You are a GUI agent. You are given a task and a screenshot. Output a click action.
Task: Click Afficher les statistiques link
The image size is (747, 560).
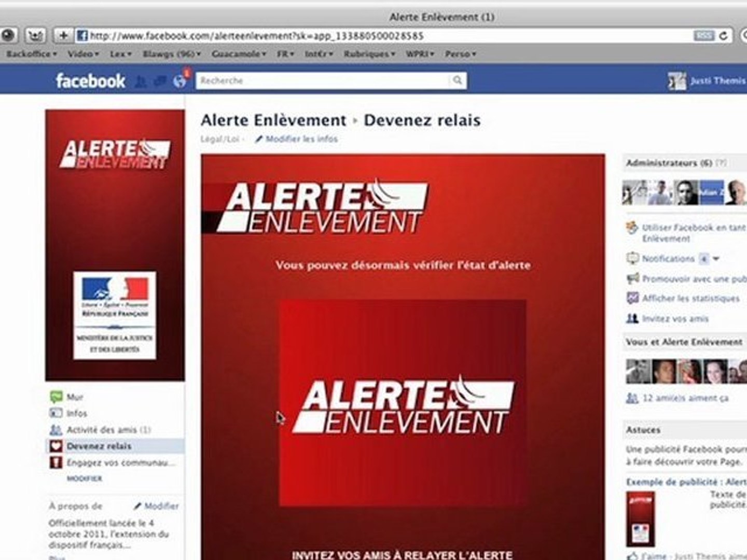tap(691, 299)
